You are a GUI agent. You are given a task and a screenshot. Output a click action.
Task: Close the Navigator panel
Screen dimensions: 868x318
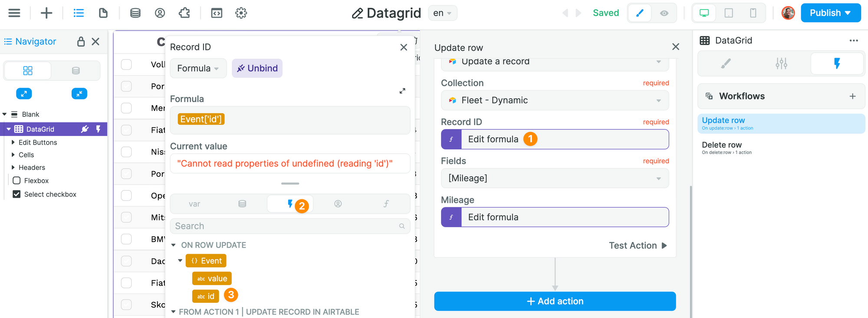[x=95, y=41]
